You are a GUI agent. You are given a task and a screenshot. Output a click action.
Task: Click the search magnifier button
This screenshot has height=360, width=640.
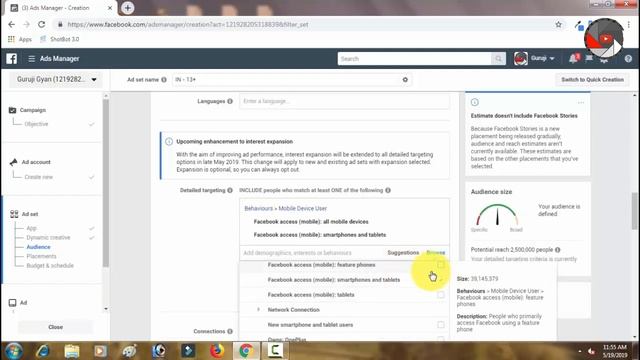tap(498, 59)
